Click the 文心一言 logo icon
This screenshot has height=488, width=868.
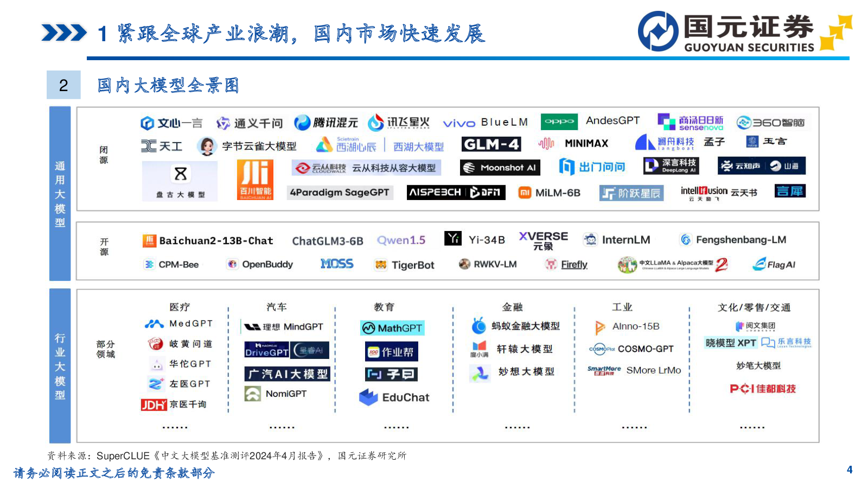point(147,123)
